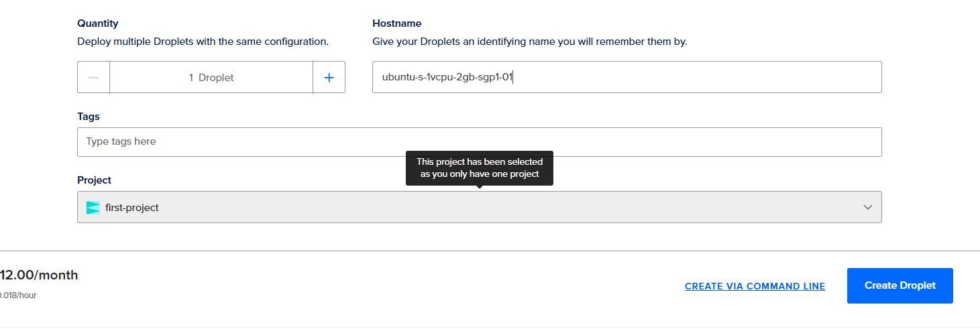Click the Quantity heading label
Screen dimensions: 980x329
[x=98, y=23]
